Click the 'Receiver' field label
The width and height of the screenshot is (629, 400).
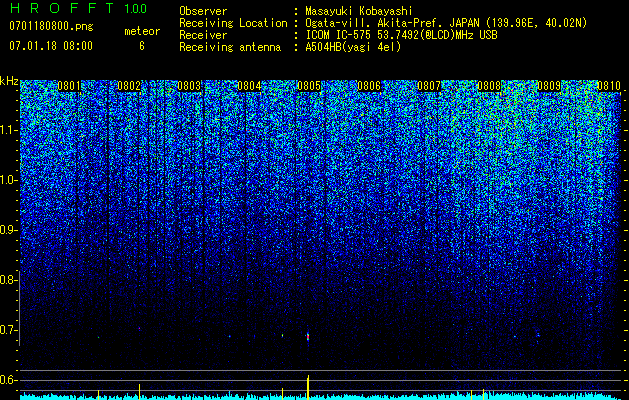203,35
